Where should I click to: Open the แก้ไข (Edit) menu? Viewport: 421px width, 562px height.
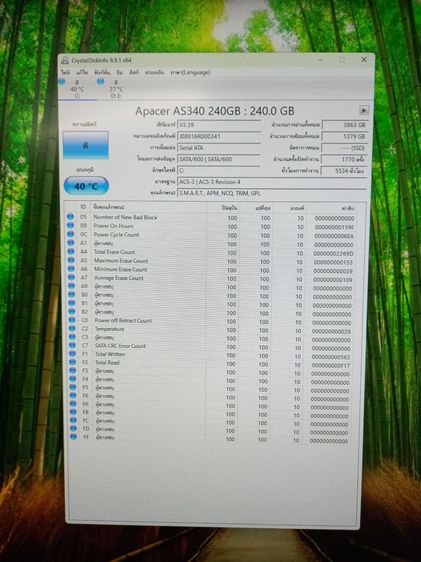coord(82,72)
